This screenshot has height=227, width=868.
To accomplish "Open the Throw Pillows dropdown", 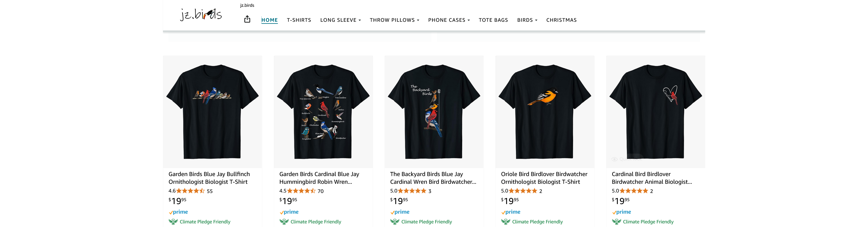I will (x=394, y=20).
